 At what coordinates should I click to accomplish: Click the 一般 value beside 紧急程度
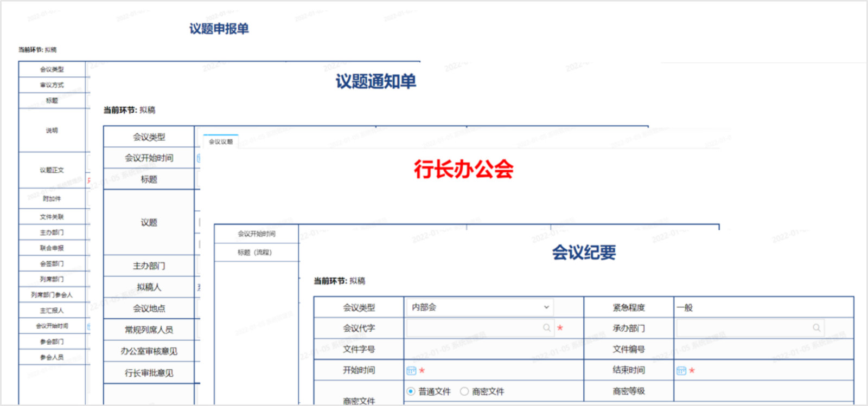(x=685, y=307)
